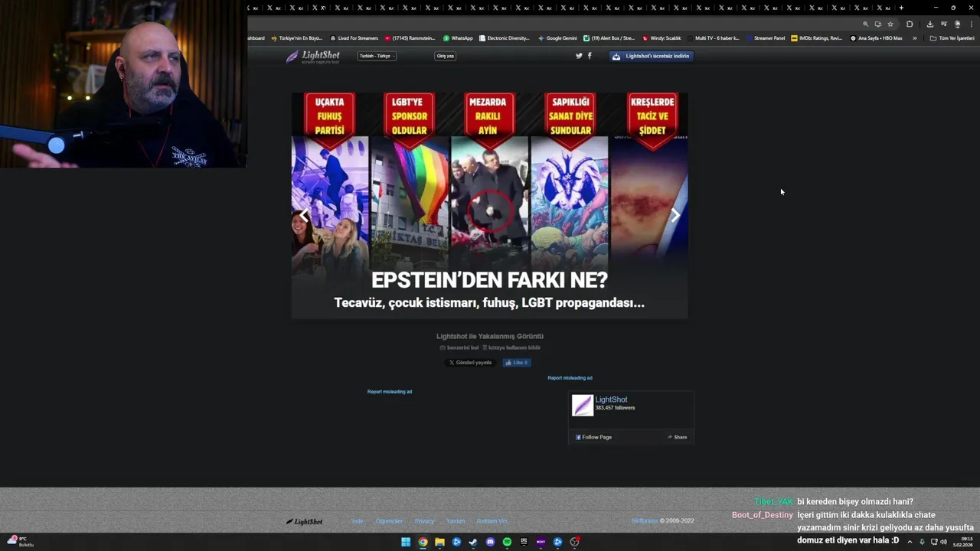Open File Explorer from taskbar

439,542
